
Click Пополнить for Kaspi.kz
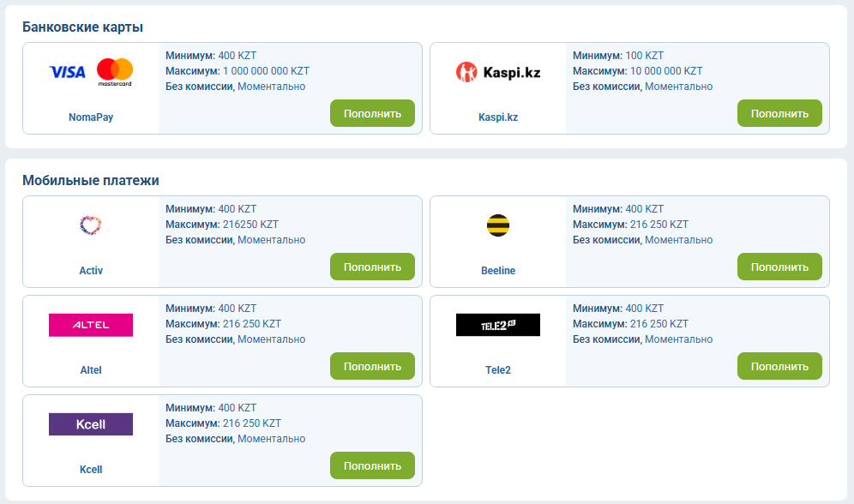coord(779,113)
